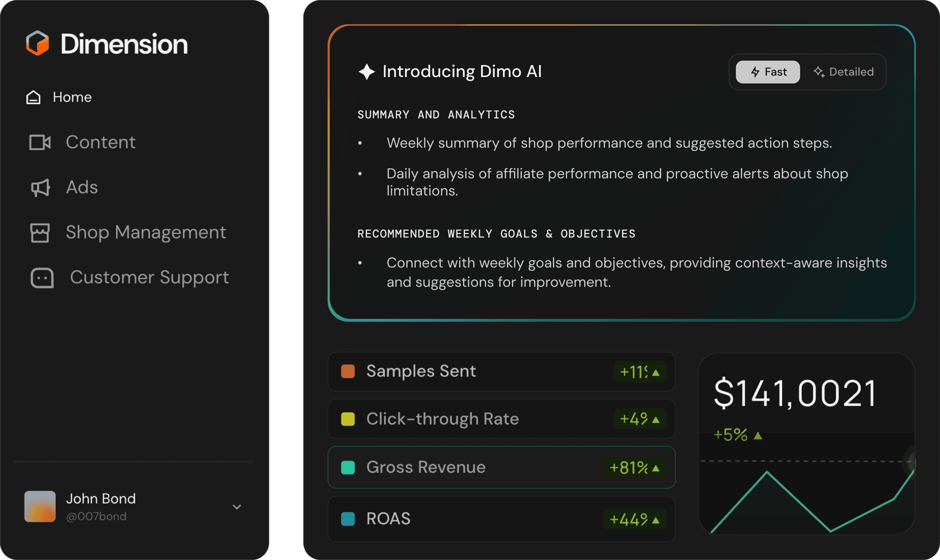
Task: Expand the John Bond account chevron
Action: [x=237, y=507]
